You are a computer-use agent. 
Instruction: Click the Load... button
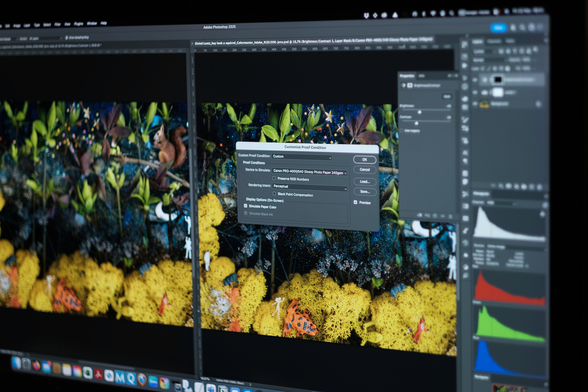tap(365, 182)
